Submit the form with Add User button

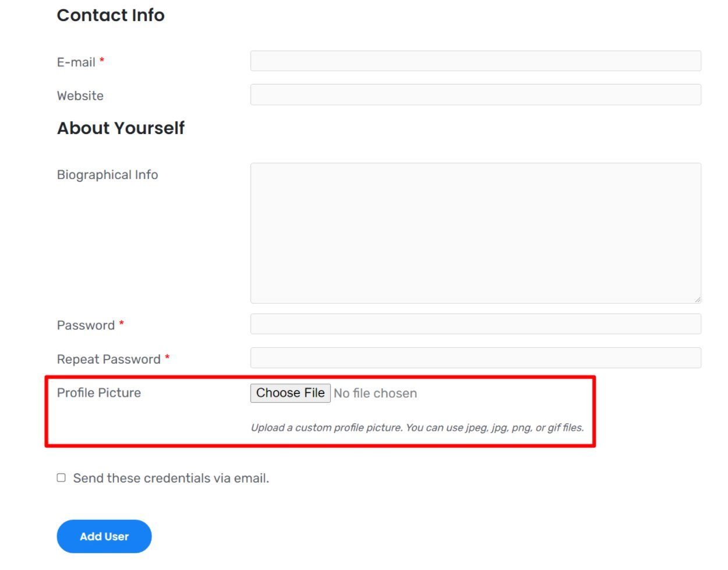[104, 537]
